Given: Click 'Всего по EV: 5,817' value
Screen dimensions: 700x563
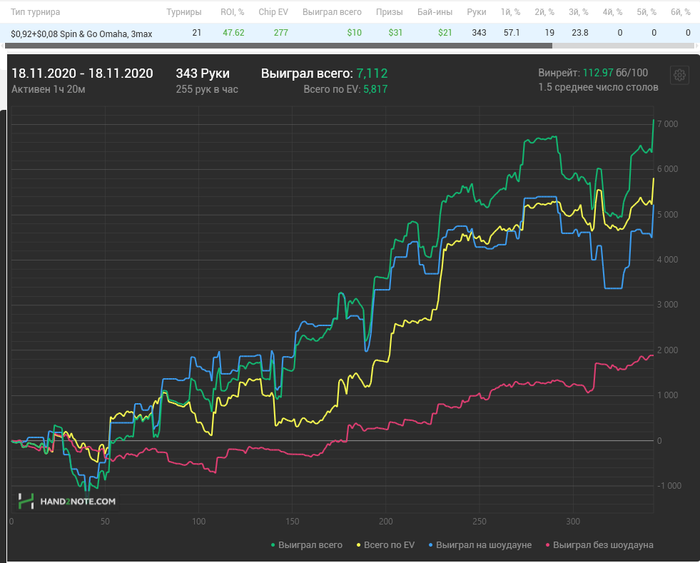Looking at the screenshot, I should (x=345, y=89).
